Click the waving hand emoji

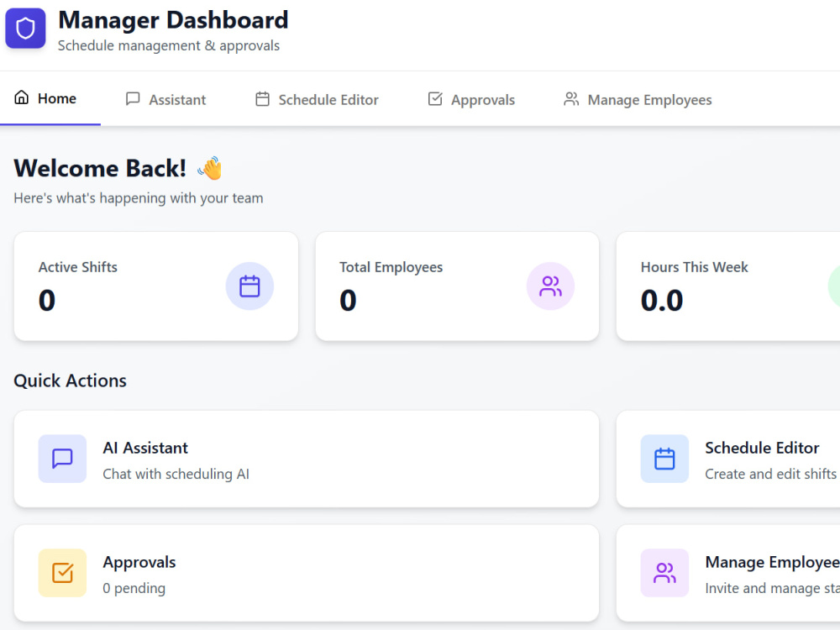(x=210, y=168)
